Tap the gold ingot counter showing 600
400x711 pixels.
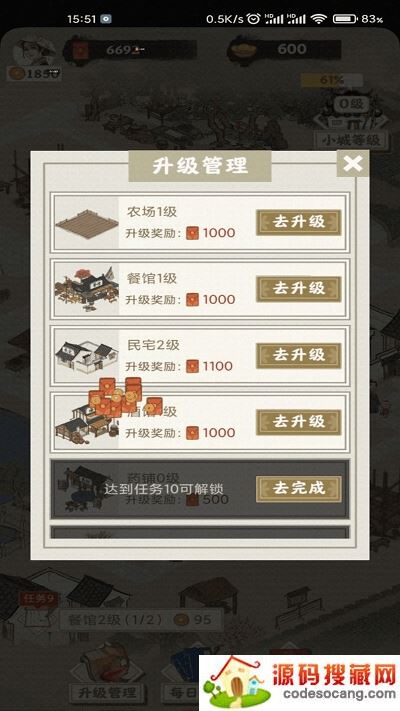point(284,49)
